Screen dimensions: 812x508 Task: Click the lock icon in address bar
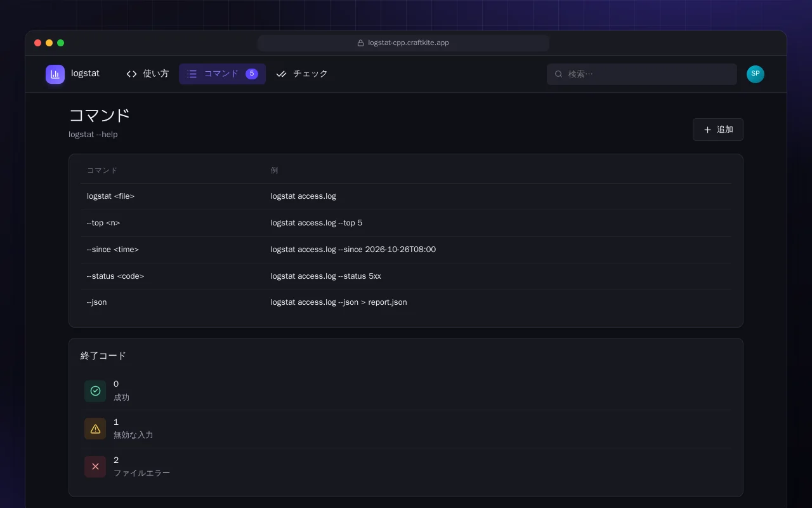(x=360, y=43)
